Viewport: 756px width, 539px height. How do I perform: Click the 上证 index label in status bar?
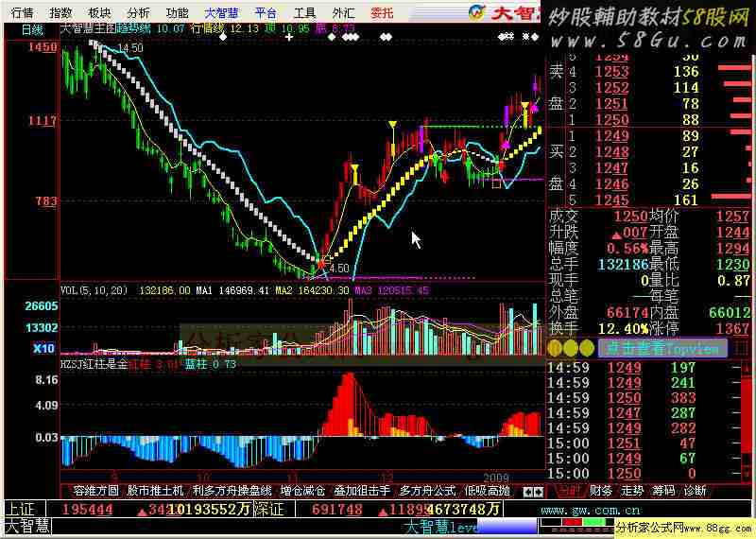pyautogui.click(x=22, y=509)
